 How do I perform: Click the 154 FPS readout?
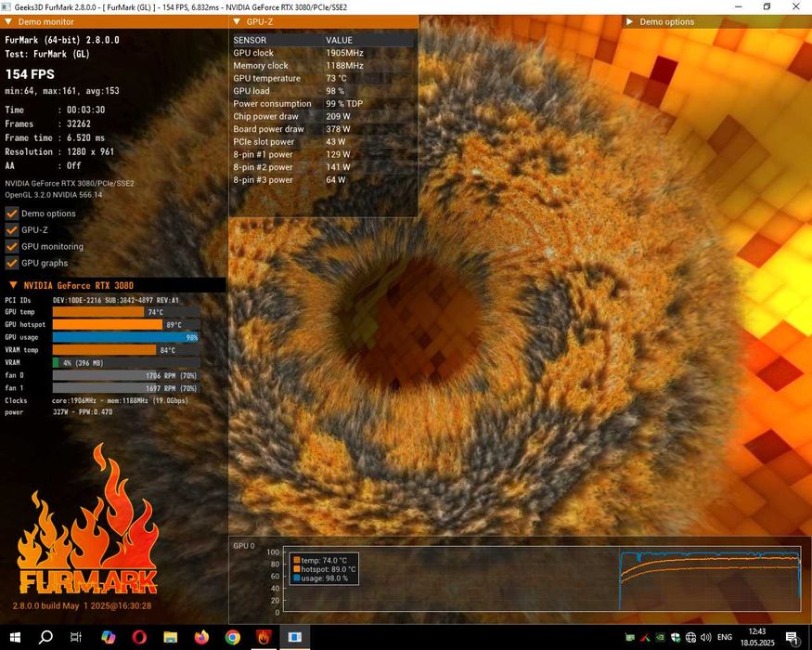(30, 74)
